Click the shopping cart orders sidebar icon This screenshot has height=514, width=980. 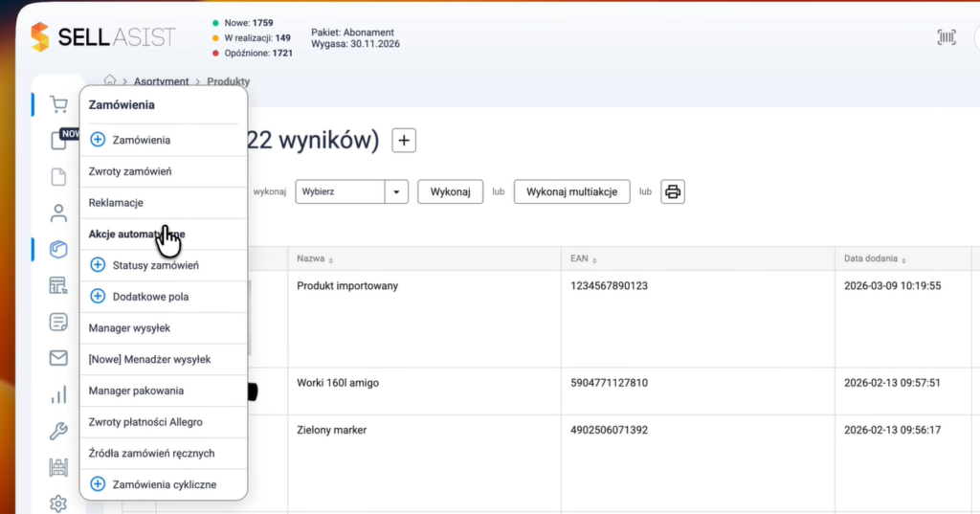58,105
